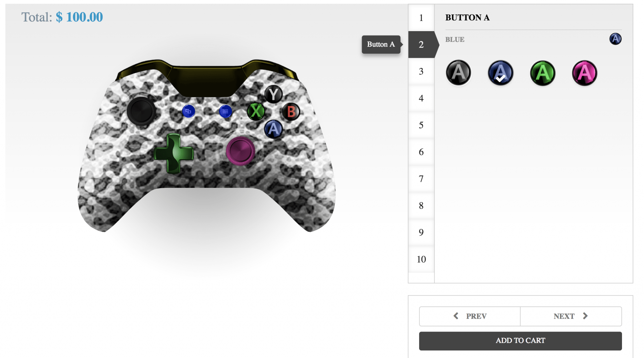Click the Y button on the controller

[273, 94]
